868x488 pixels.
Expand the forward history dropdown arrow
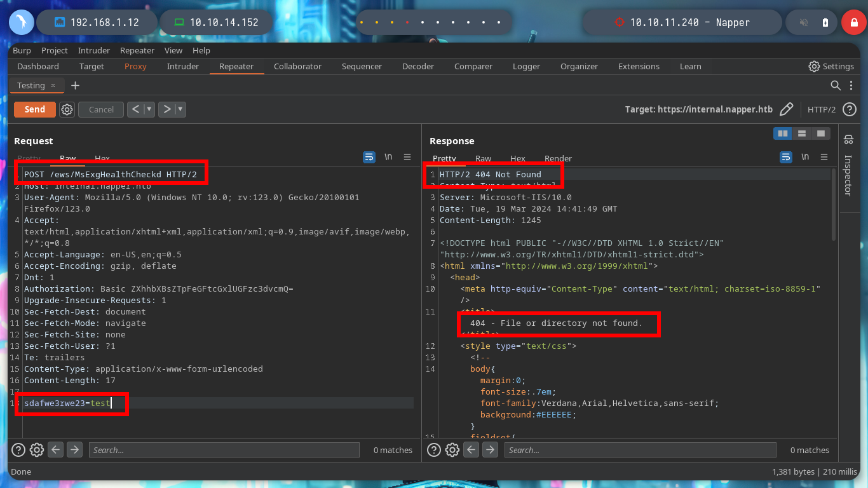(x=180, y=109)
